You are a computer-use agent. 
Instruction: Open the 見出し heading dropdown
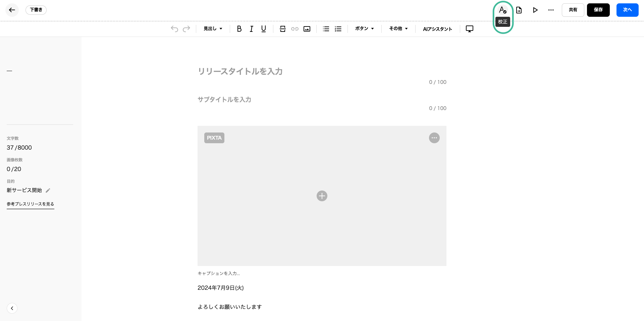213,29
